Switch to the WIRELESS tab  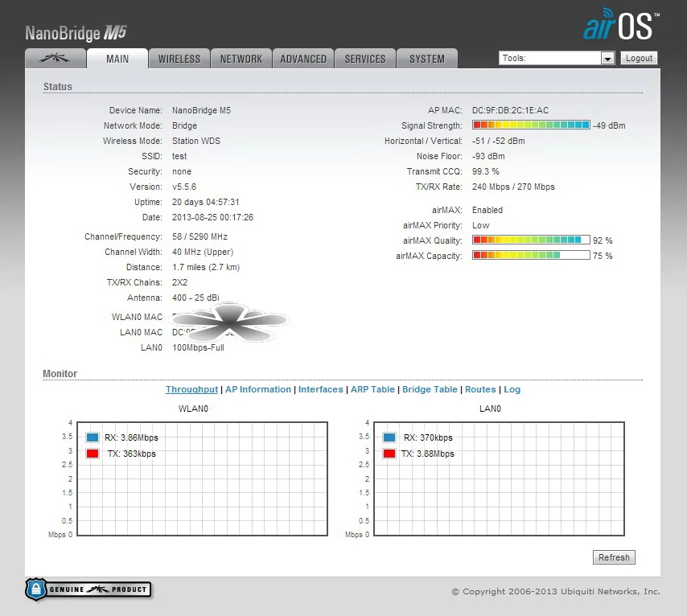(x=179, y=59)
